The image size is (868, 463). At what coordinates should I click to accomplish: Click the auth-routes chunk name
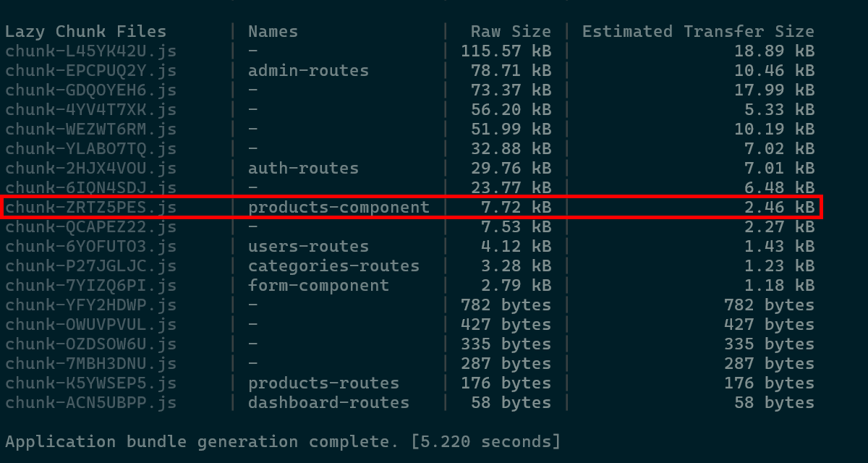303,169
